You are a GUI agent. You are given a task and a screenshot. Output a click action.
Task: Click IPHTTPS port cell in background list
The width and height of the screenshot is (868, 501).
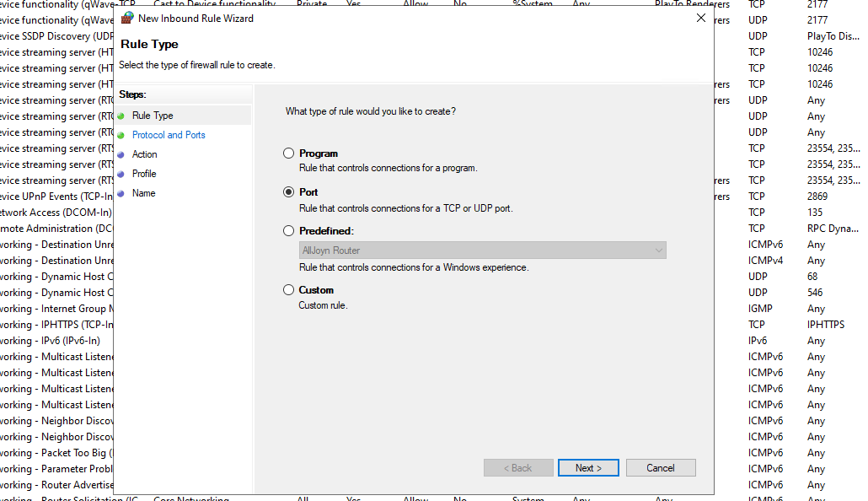825,325
